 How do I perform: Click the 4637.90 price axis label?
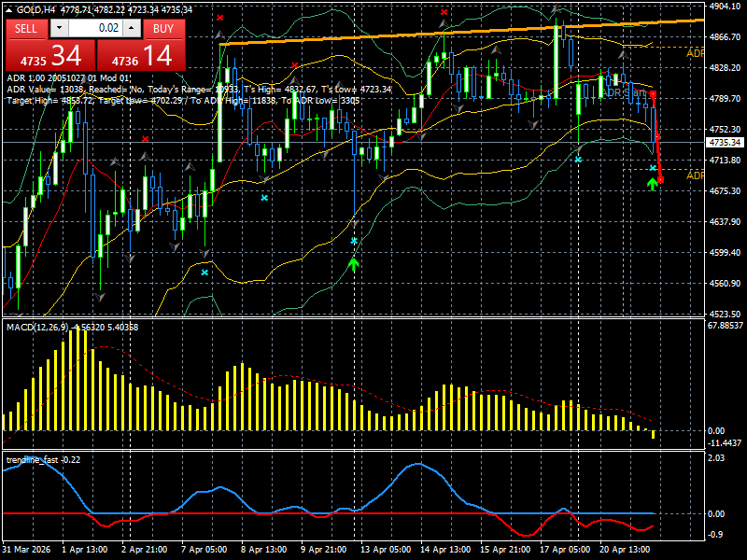click(726, 222)
